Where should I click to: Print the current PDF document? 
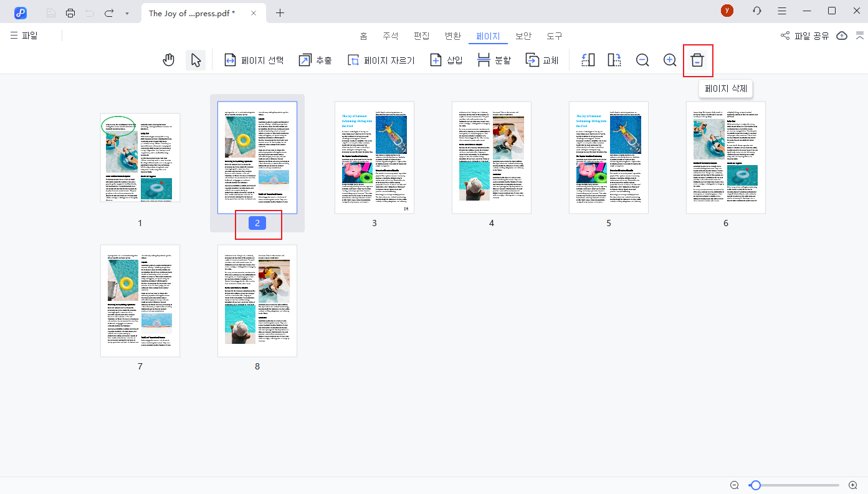pyautogui.click(x=70, y=12)
